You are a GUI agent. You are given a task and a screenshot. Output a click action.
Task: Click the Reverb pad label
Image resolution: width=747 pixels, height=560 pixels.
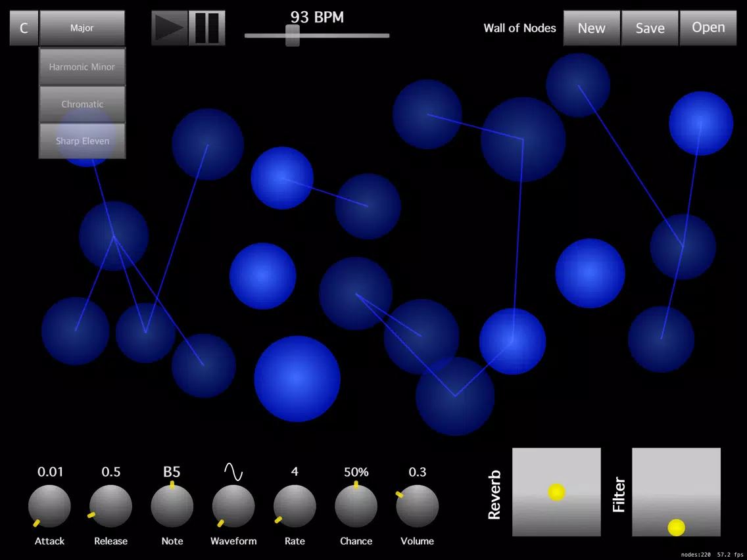click(494, 495)
